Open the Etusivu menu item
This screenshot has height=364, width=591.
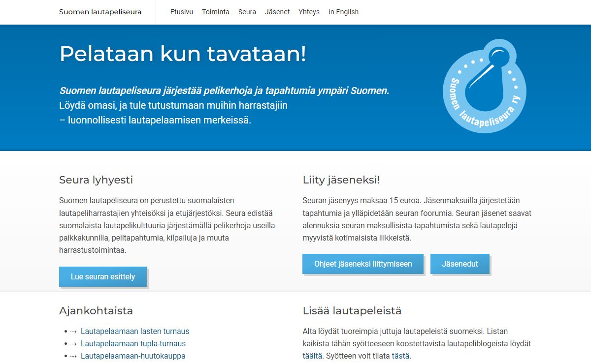[x=182, y=12]
